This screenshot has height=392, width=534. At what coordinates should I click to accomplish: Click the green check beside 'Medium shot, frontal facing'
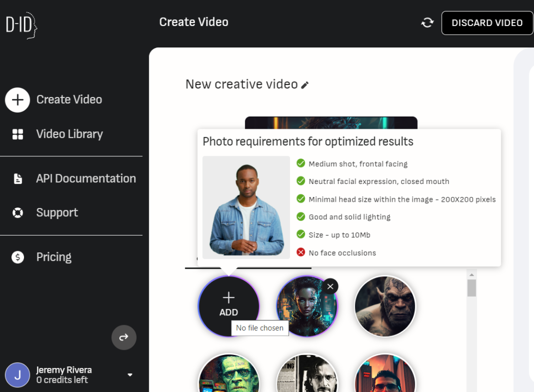click(x=301, y=163)
